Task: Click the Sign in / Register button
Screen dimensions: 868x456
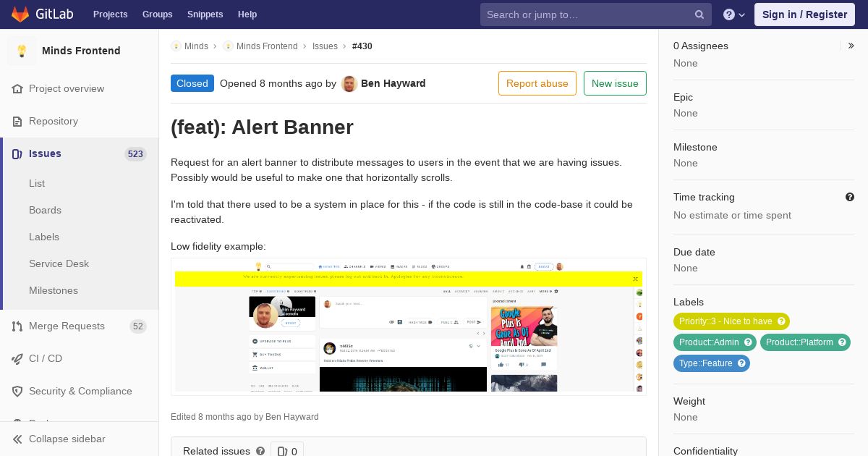Action: click(804, 14)
